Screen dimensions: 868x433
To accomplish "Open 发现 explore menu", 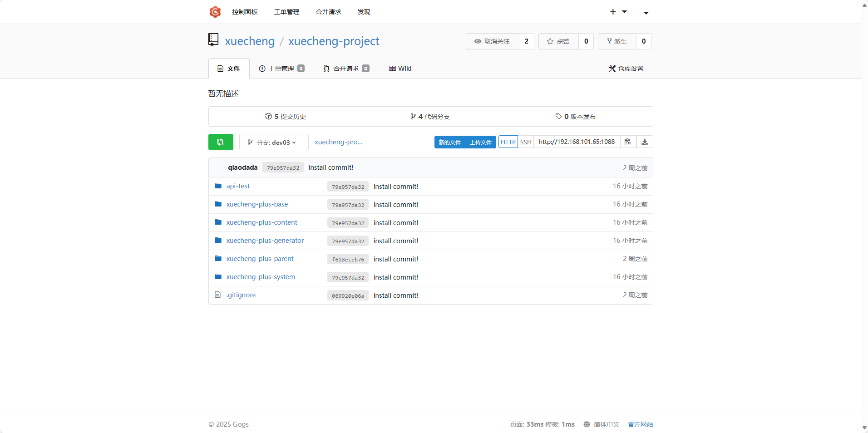I will 364,12.
